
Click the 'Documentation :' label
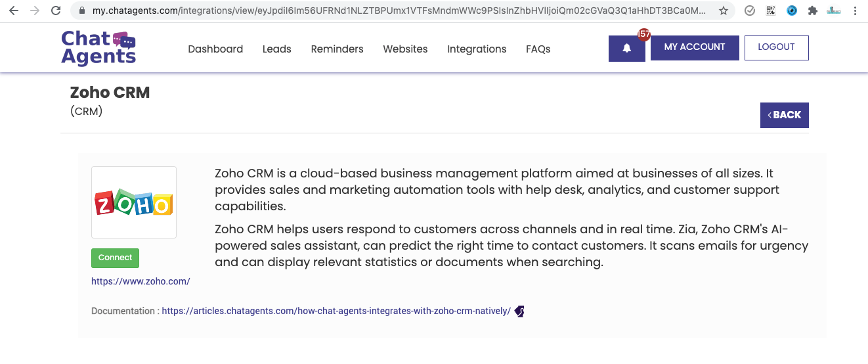125,311
